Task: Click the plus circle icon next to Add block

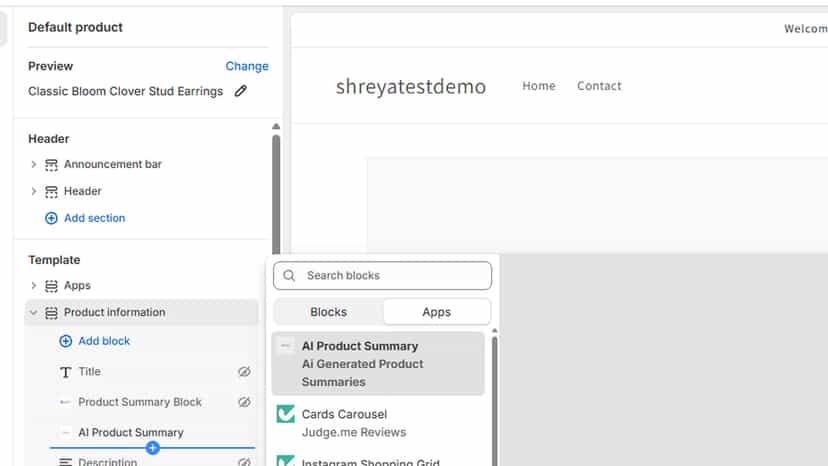Action: point(65,341)
